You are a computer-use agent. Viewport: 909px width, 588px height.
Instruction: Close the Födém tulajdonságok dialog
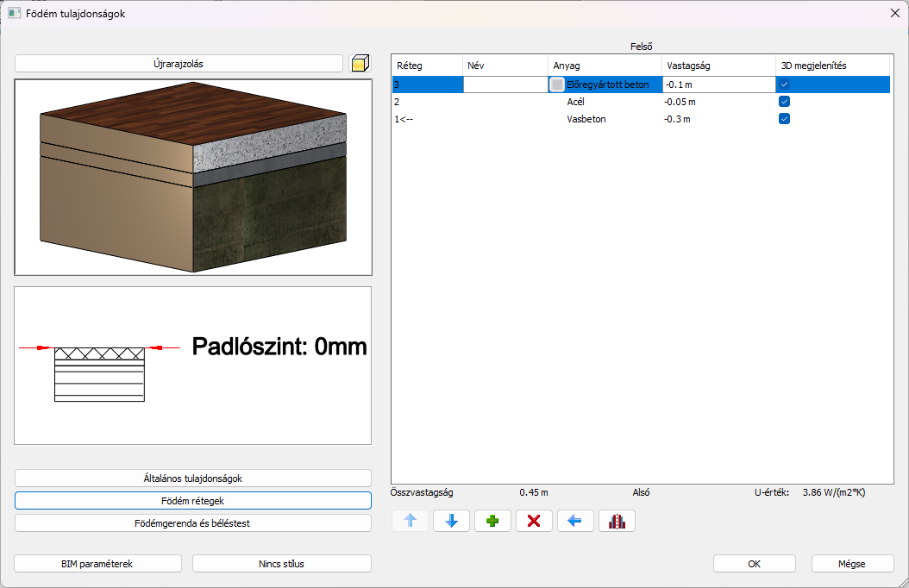click(895, 13)
